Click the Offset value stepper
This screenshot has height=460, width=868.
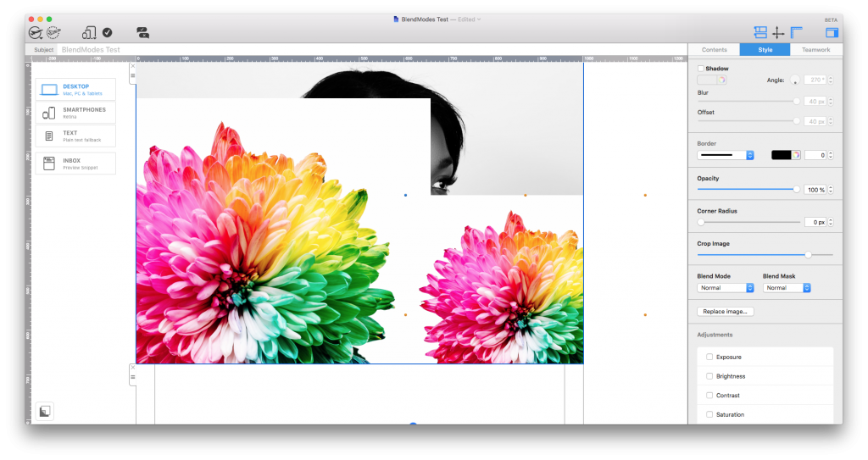(831, 121)
